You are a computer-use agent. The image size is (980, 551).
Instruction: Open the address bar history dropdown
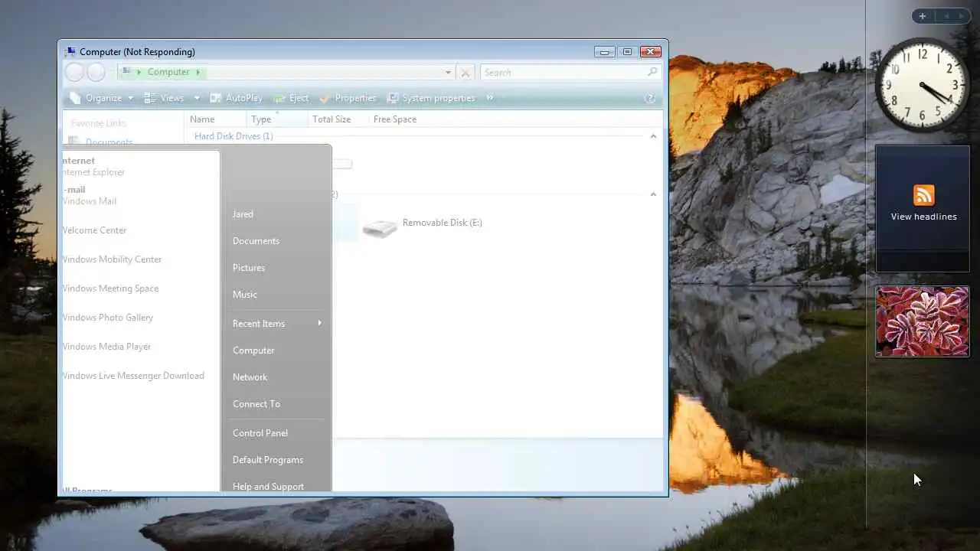(x=448, y=73)
